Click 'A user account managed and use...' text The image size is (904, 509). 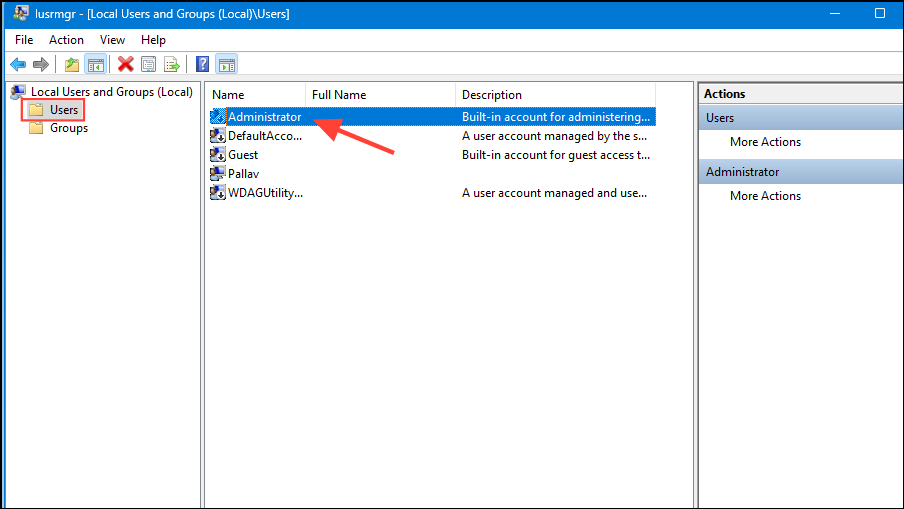554,193
